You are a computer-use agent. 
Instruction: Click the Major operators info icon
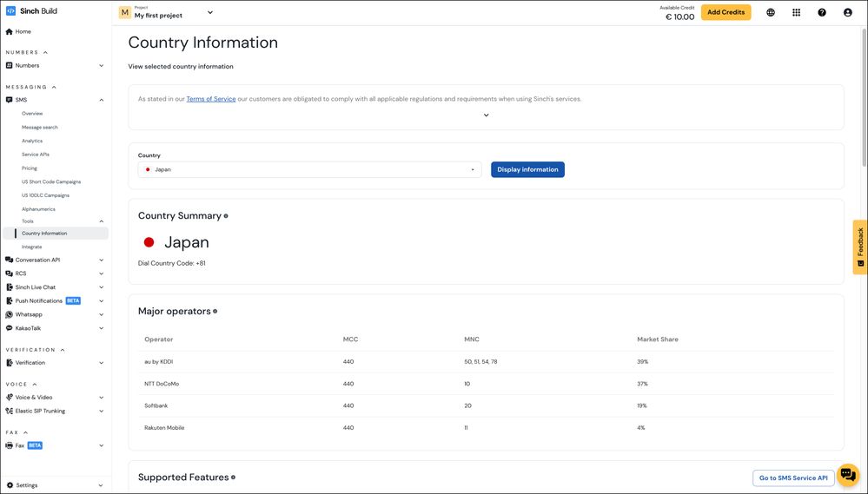click(x=215, y=312)
